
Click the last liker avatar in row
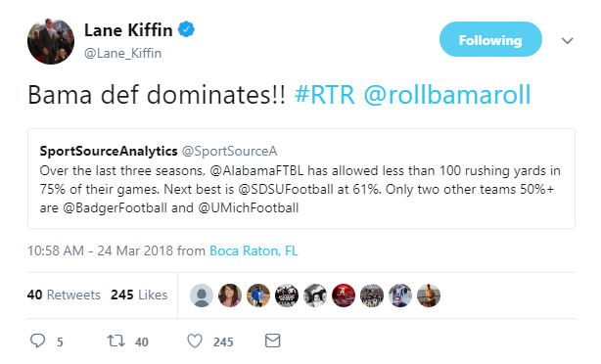click(429, 296)
